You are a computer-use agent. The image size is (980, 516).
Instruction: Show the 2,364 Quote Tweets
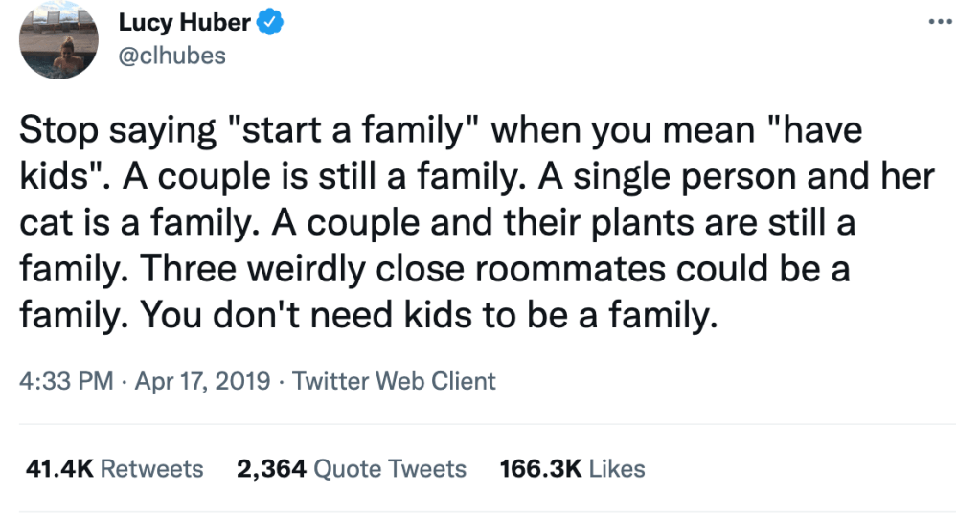tap(351, 469)
